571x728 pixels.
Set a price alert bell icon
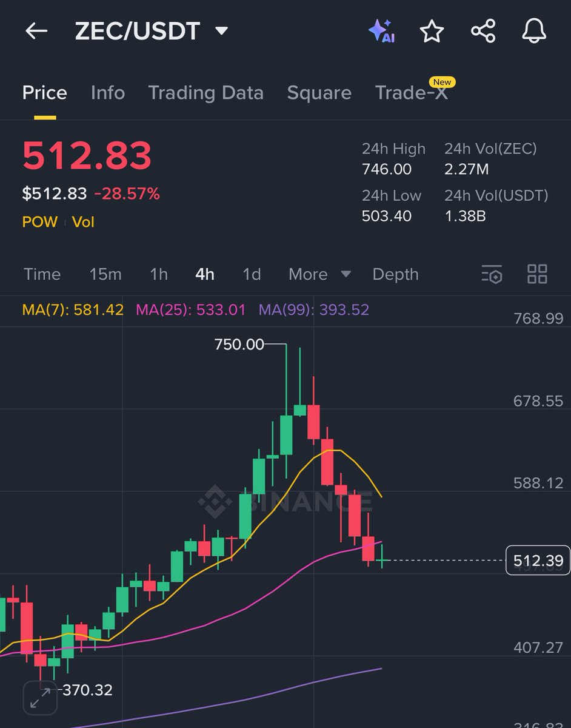tap(534, 31)
